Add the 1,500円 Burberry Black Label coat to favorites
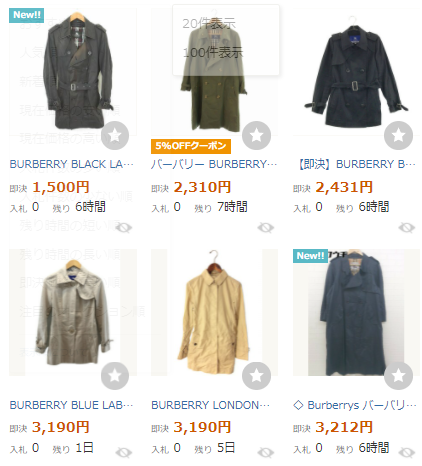Screen dimensions: 422x466 click(115, 135)
